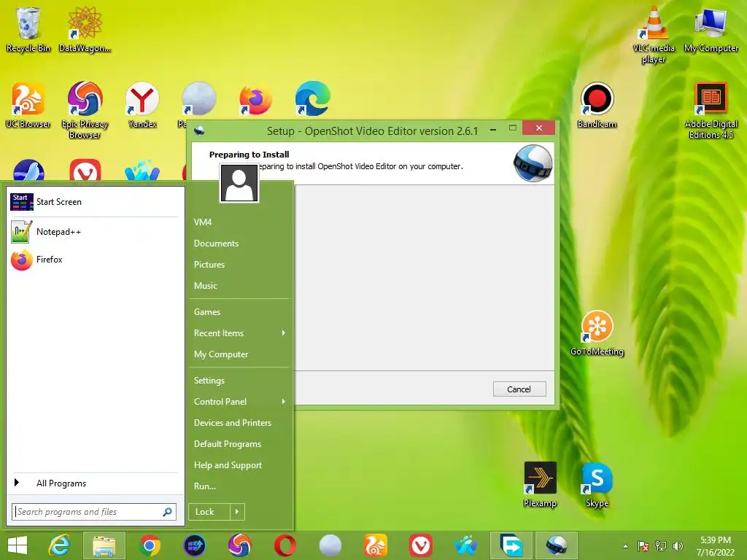Click the Windows Start button on taskbar
This screenshot has width=747, height=560.
pyautogui.click(x=18, y=545)
